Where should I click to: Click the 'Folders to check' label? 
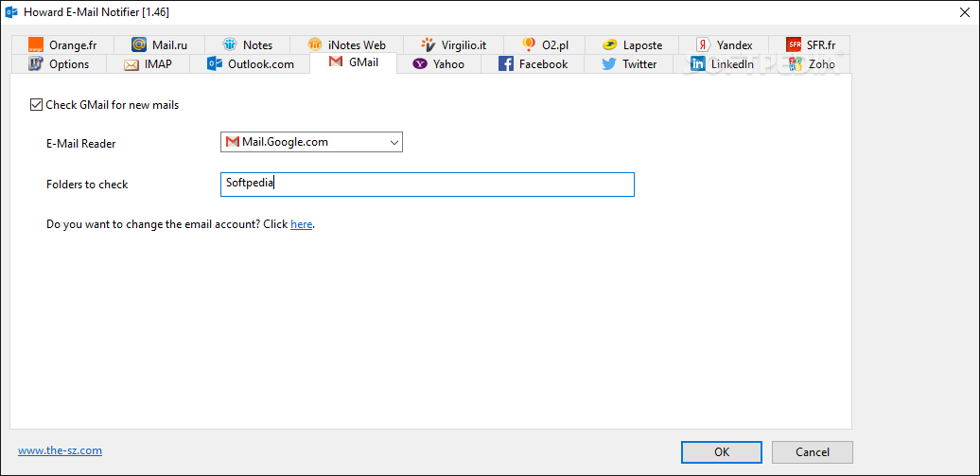(87, 185)
